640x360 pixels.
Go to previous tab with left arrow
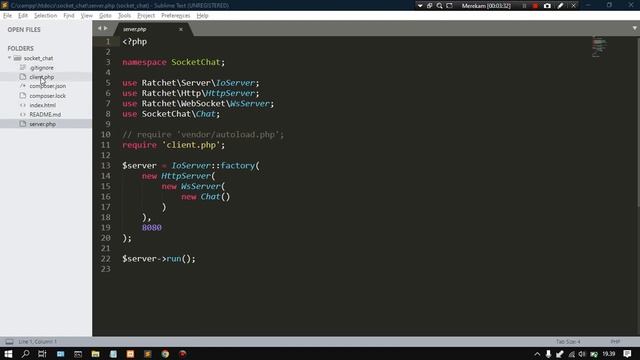point(99,28)
